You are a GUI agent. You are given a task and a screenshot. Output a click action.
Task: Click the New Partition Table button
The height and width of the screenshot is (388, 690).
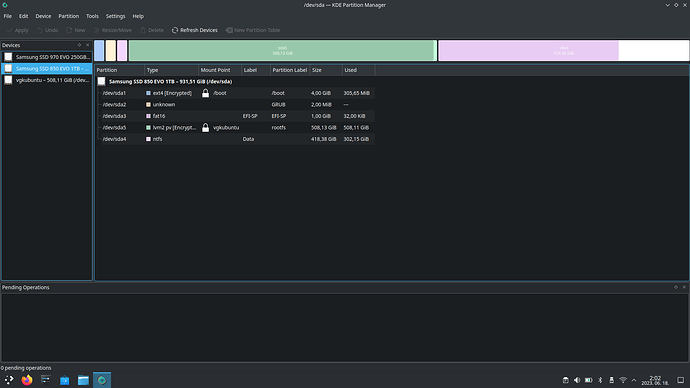click(253, 30)
